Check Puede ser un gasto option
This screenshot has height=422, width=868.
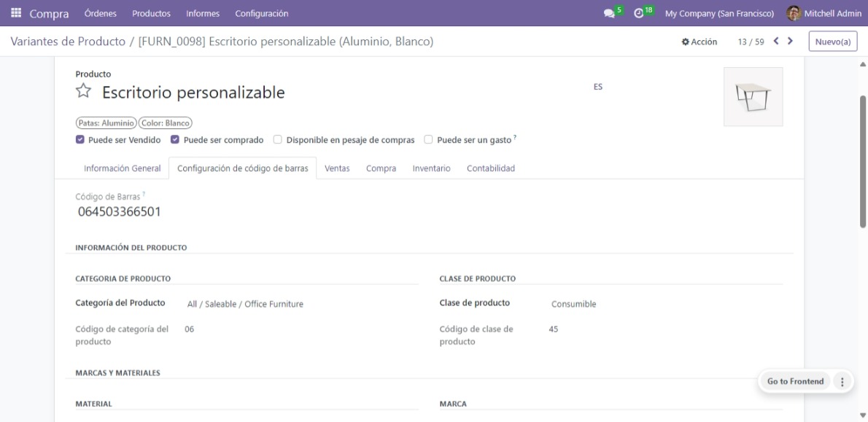click(x=428, y=139)
